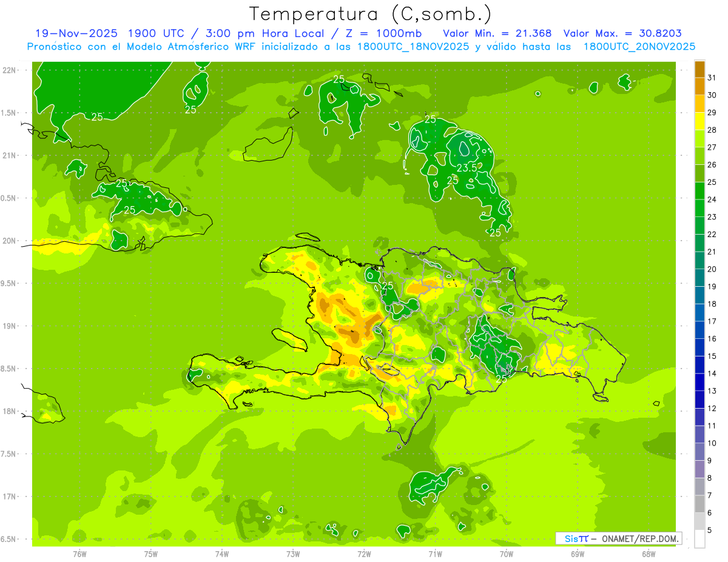Click the legend scale value "8"
Screen dimensions: 728x562
click(710, 478)
